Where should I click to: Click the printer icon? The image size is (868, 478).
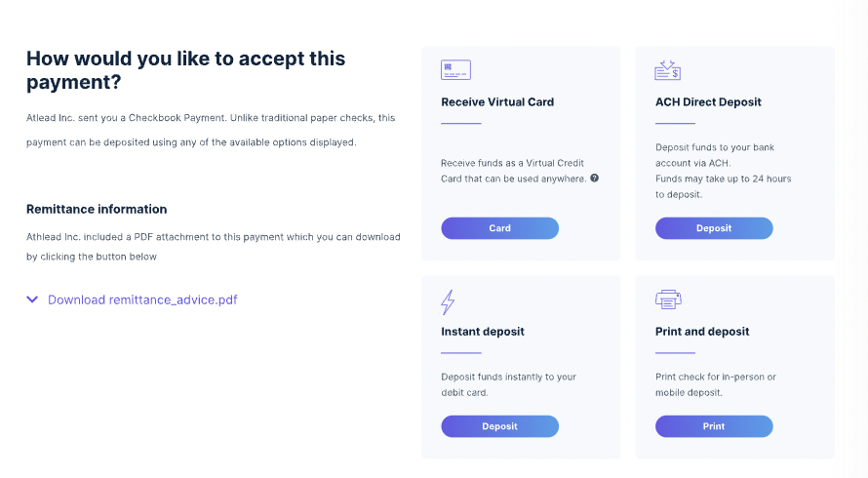point(668,299)
